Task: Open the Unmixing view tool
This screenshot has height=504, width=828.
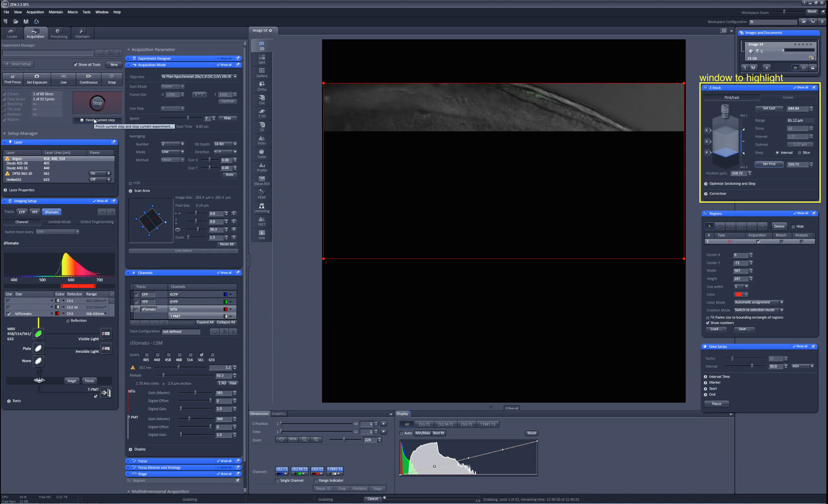Action: pyautogui.click(x=262, y=208)
